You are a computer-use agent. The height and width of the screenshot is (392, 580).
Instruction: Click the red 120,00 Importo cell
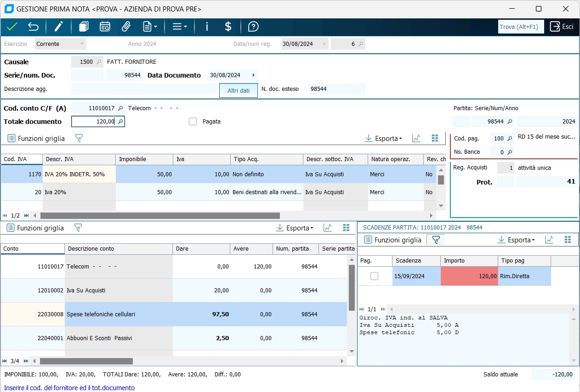click(x=469, y=276)
